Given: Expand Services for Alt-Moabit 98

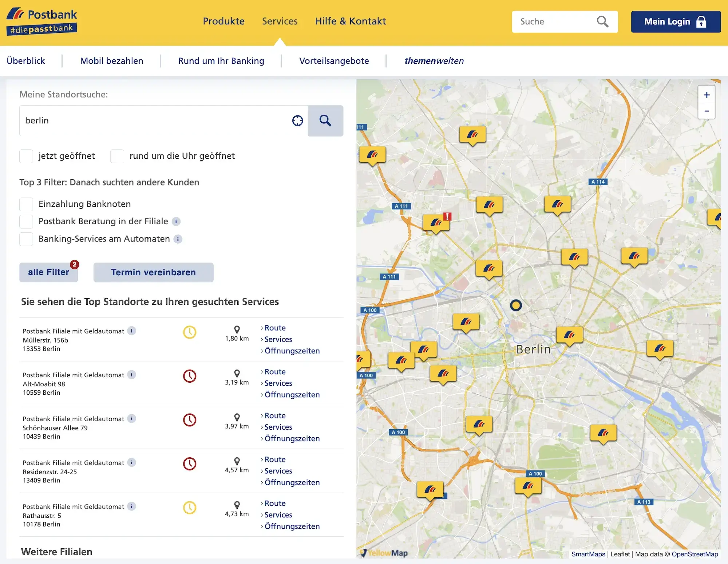Looking at the screenshot, I should click(278, 383).
